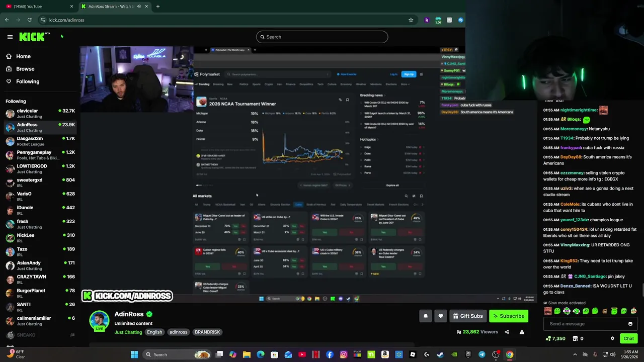644x362 pixels.
Task: Focus the Kick Search box
Action: 322,37
